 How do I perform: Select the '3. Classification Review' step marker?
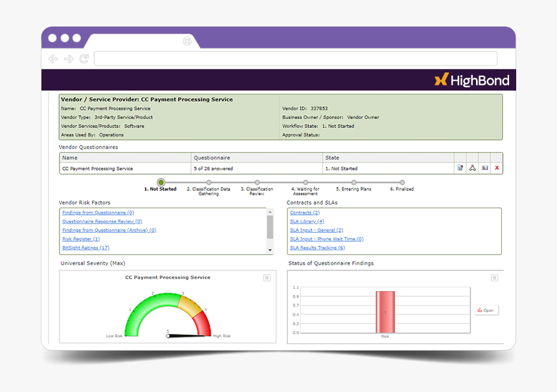click(257, 182)
